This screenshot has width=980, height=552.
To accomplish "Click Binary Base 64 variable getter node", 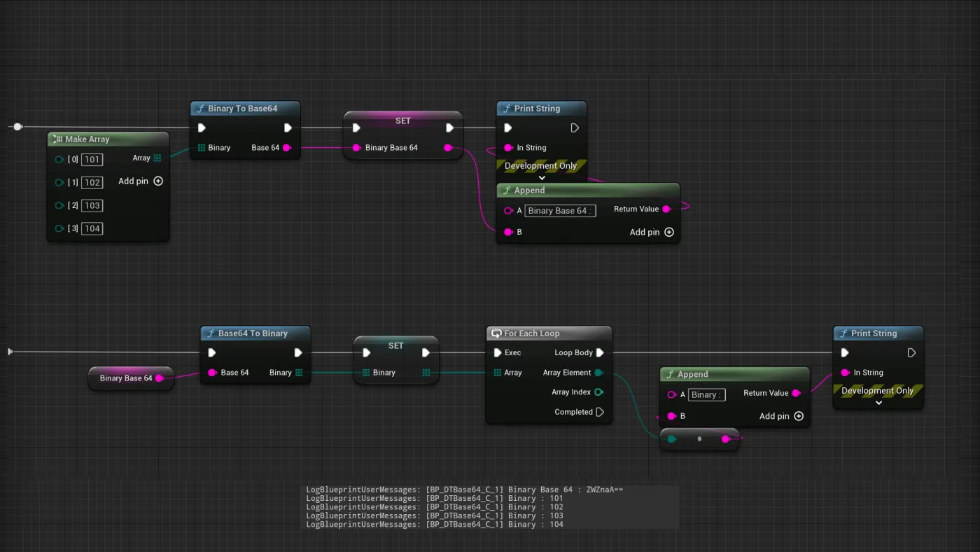I will click(x=131, y=378).
